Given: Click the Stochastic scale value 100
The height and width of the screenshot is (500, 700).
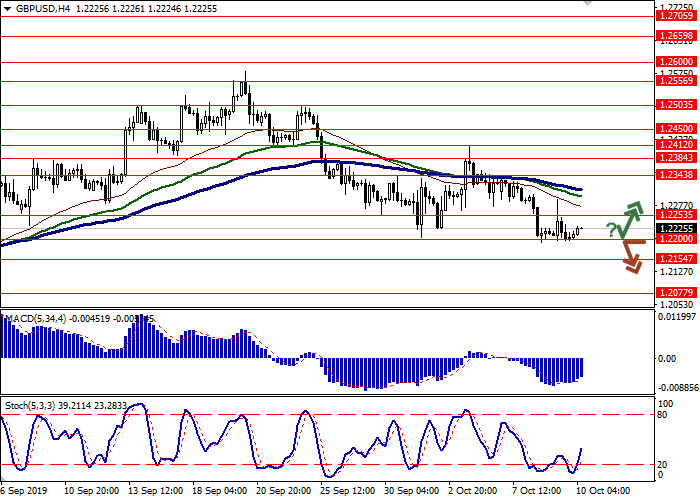Looking at the screenshot, I should pyautogui.click(x=666, y=404).
